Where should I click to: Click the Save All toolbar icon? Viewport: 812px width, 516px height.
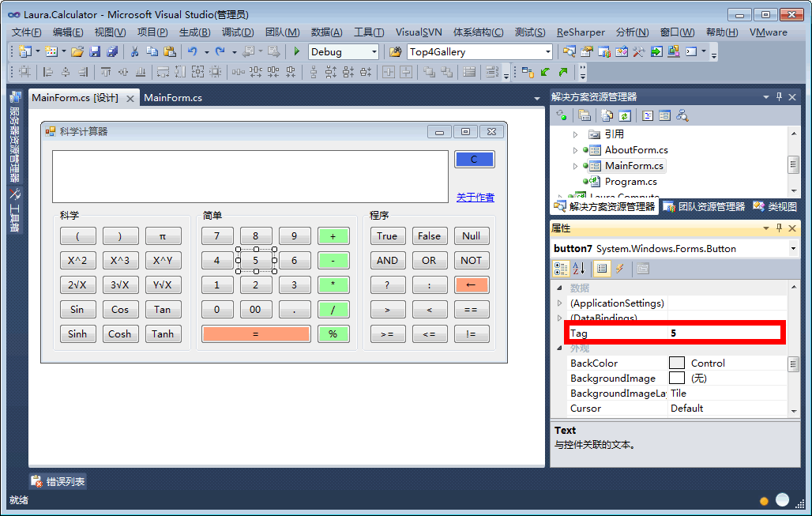(112, 52)
